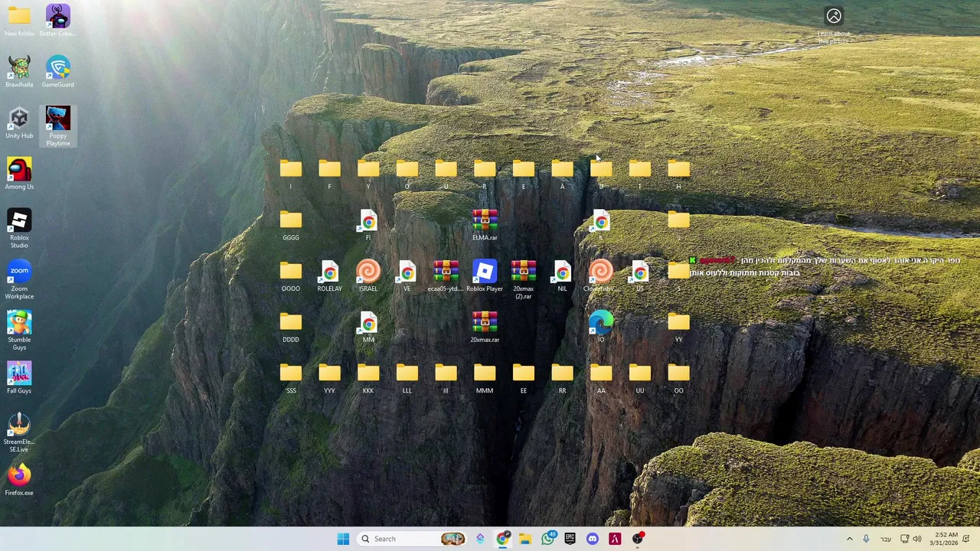Open the StreamElements SE.Live shortcut

19,433
